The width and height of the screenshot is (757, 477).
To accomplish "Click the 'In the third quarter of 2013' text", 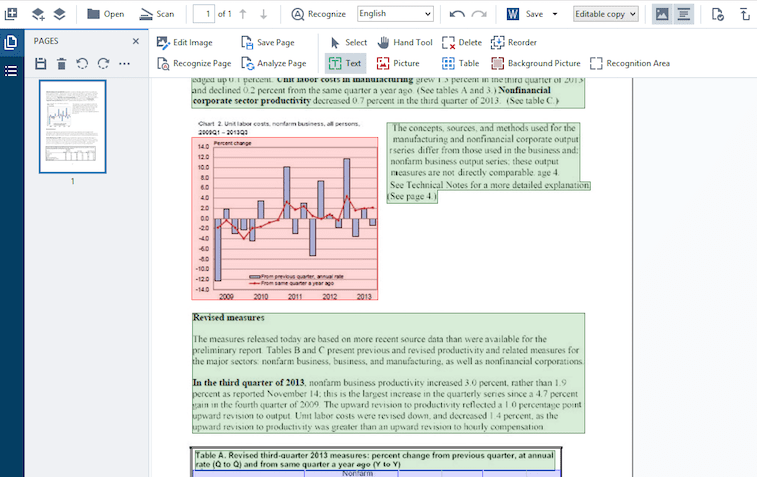I will tap(249, 382).
